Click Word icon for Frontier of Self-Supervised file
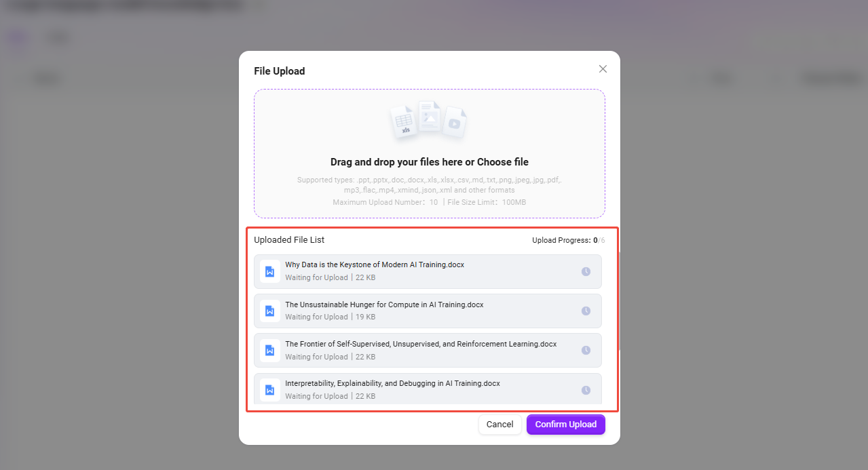The height and width of the screenshot is (470, 868). [269, 350]
